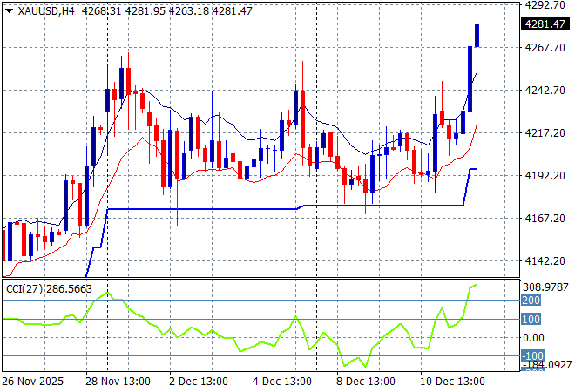Click the chart menu triangle beside XAUUSD
The height and width of the screenshot is (392, 575).
[9, 10]
